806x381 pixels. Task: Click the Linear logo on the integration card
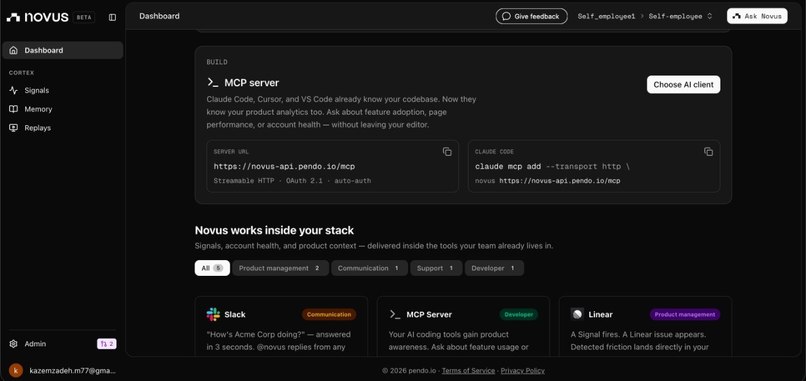[577, 314]
